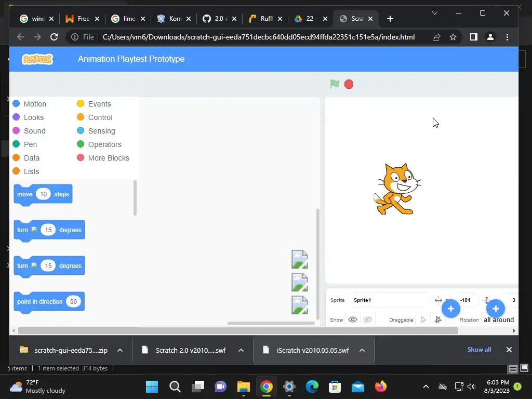Image resolution: width=532 pixels, height=399 pixels.
Task: Open the Sensing block category
Action: pos(96,131)
